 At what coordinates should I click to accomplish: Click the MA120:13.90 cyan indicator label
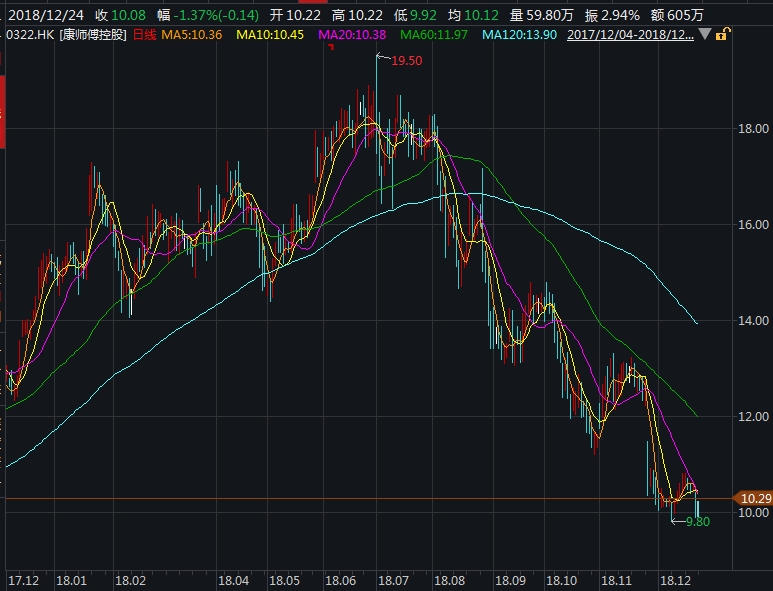(x=522, y=35)
